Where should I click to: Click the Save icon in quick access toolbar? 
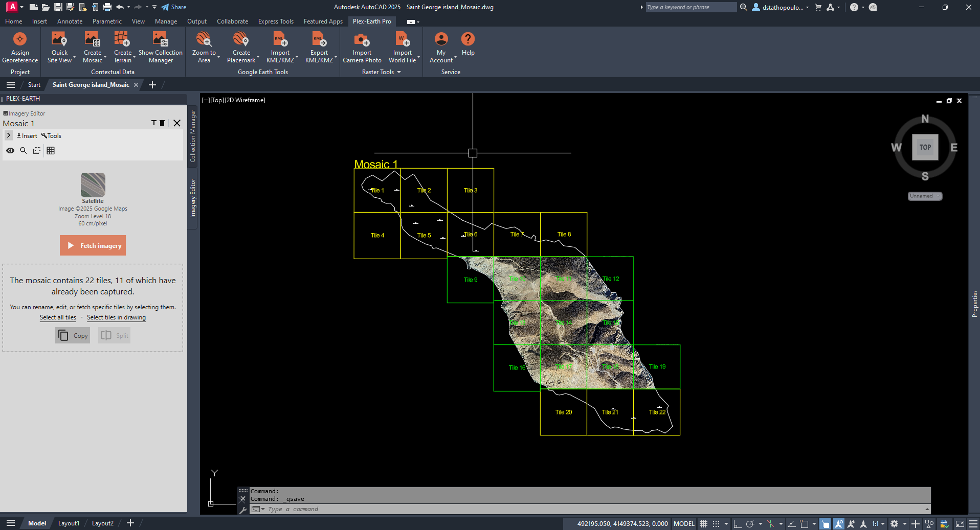58,7
